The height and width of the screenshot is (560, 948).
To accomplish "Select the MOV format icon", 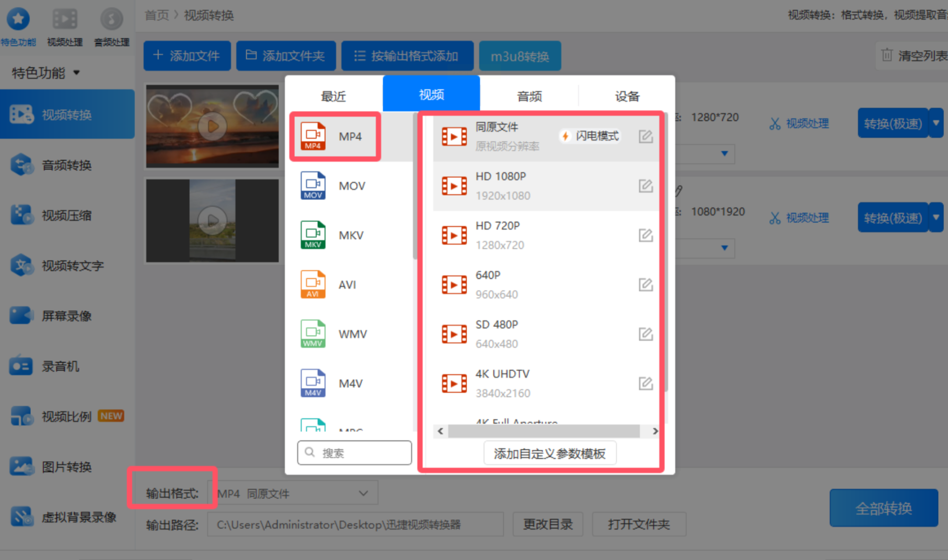I will pos(313,185).
